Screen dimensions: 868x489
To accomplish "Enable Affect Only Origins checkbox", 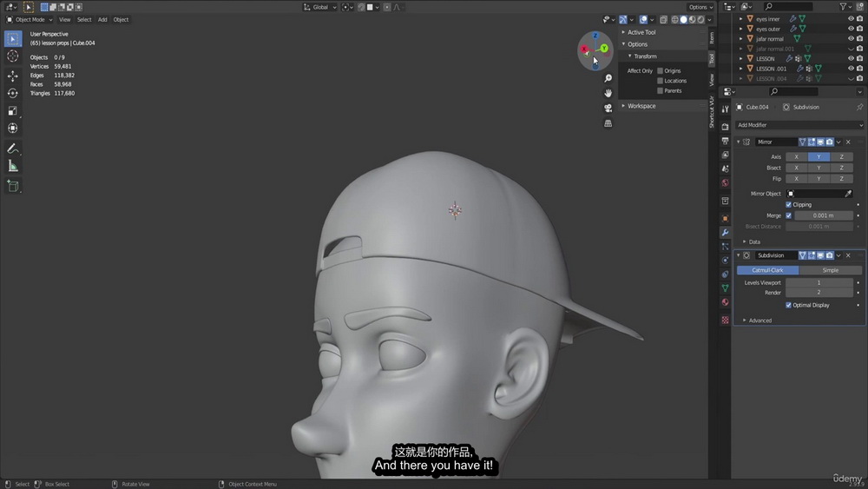I will 660,71.
